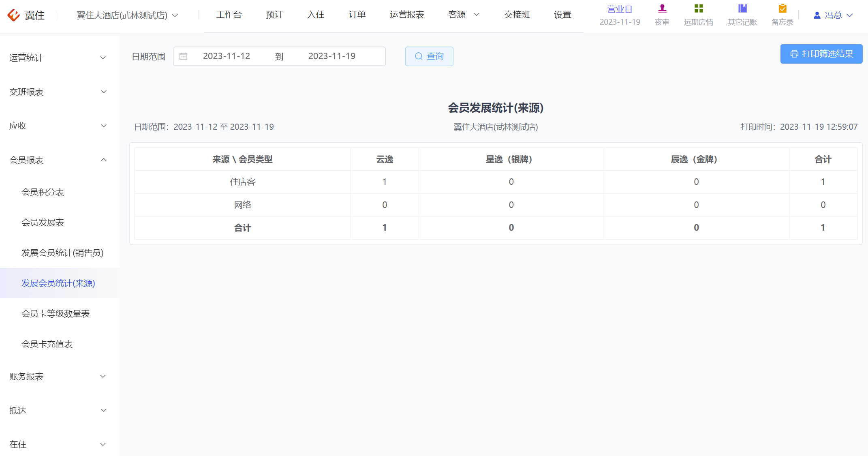Viewport: 868px width, 456px height.
Task: Open the 冯总 user account dropdown arrow
Action: click(850, 15)
